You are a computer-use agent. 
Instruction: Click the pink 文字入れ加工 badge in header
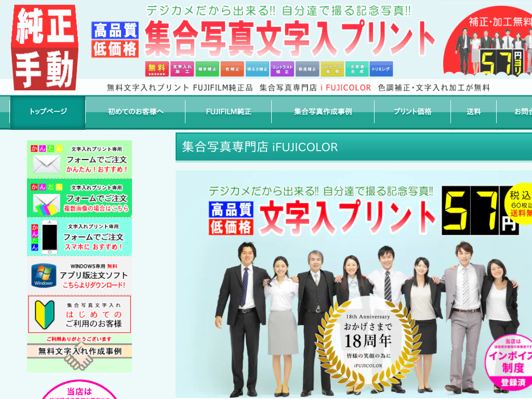pyautogui.click(x=182, y=69)
